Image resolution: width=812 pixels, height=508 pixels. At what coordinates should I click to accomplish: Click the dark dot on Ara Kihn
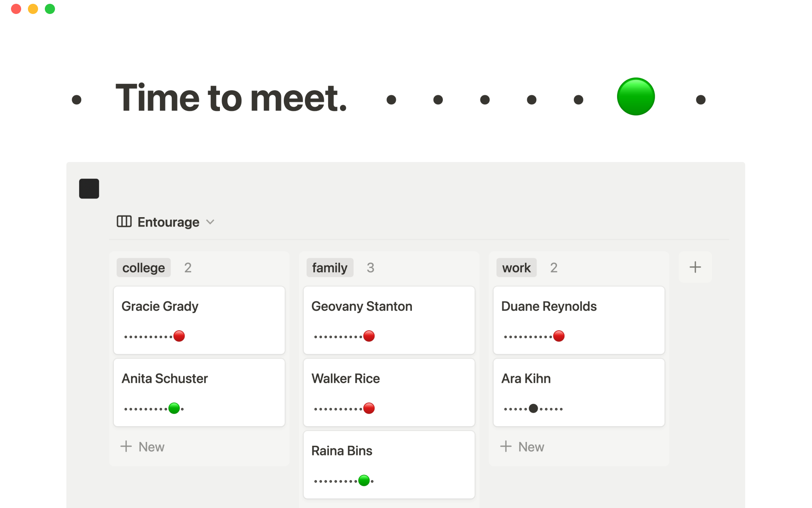[533, 409]
